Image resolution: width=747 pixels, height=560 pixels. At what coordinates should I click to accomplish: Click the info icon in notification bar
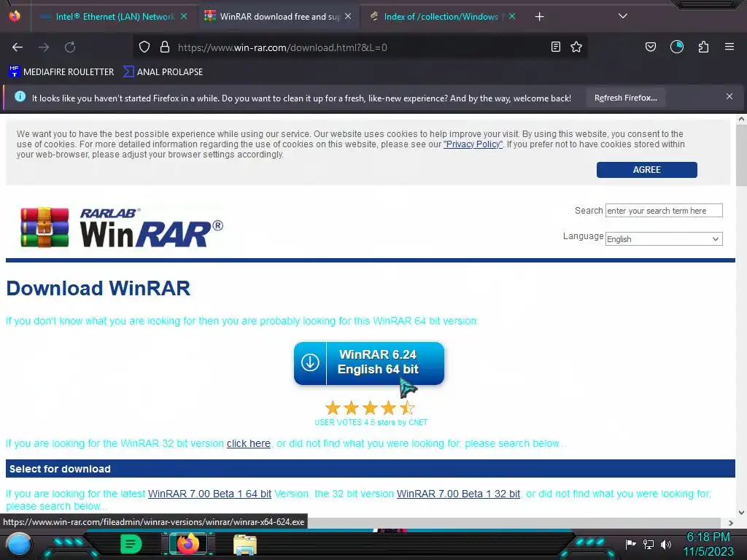pos(20,97)
